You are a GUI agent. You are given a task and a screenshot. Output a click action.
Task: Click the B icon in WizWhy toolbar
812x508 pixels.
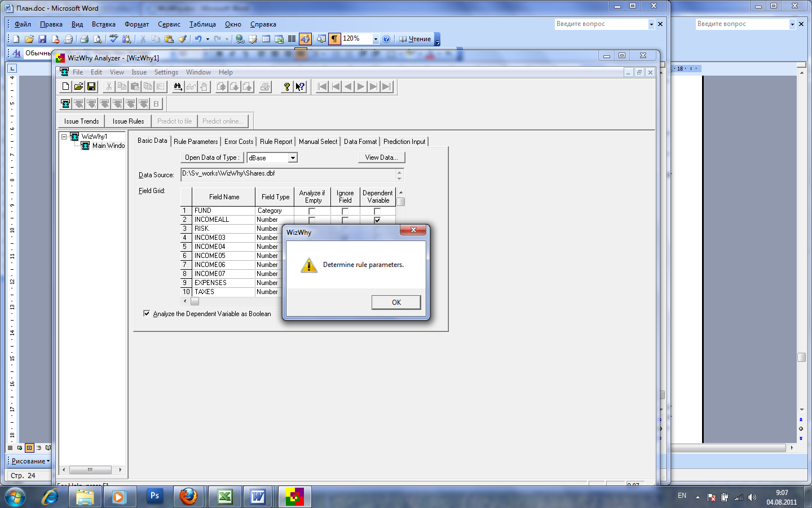[x=156, y=103]
